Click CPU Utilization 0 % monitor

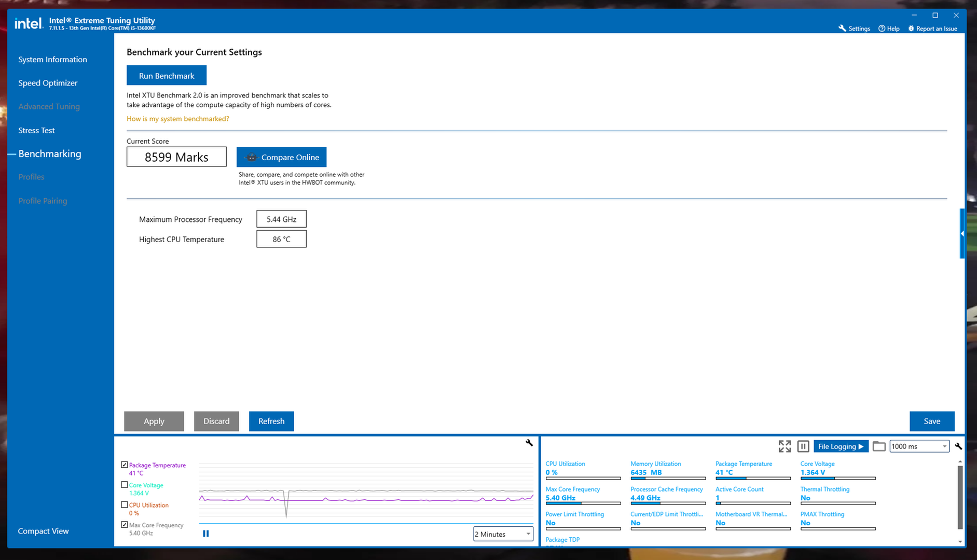[x=583, y=470]
